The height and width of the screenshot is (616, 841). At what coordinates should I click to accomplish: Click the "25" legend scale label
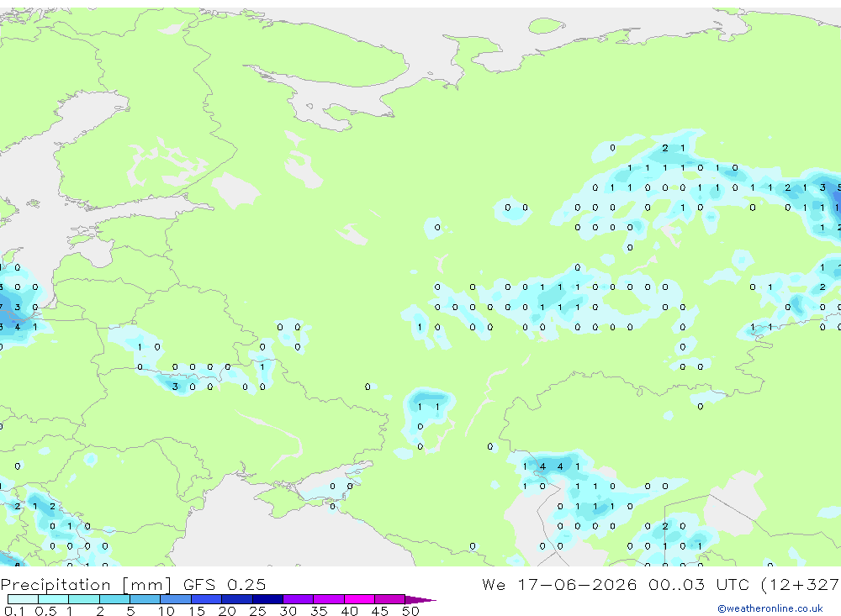(257, 611)
